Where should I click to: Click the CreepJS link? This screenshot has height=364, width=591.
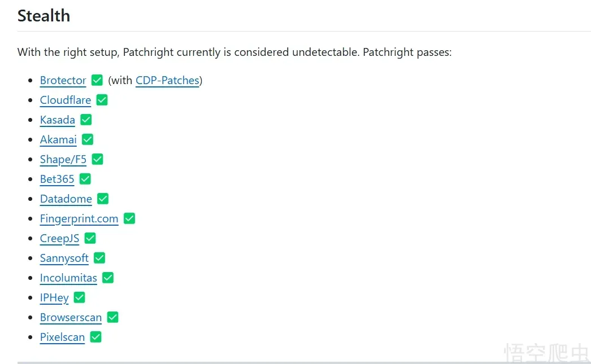[x=59, y=238]
